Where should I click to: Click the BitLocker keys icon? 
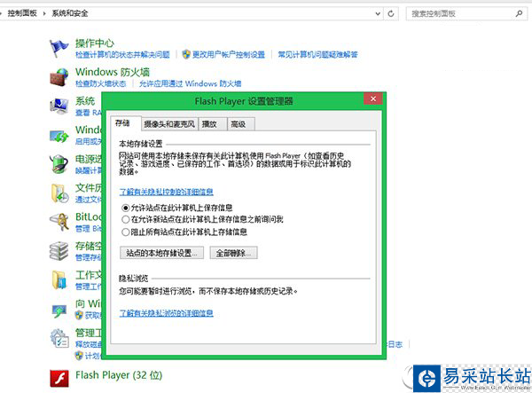59,222
